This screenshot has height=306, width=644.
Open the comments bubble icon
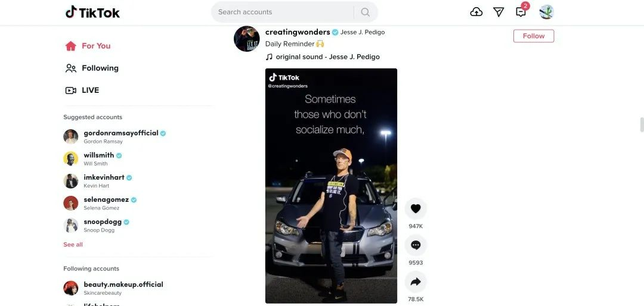tap(416, 245)
